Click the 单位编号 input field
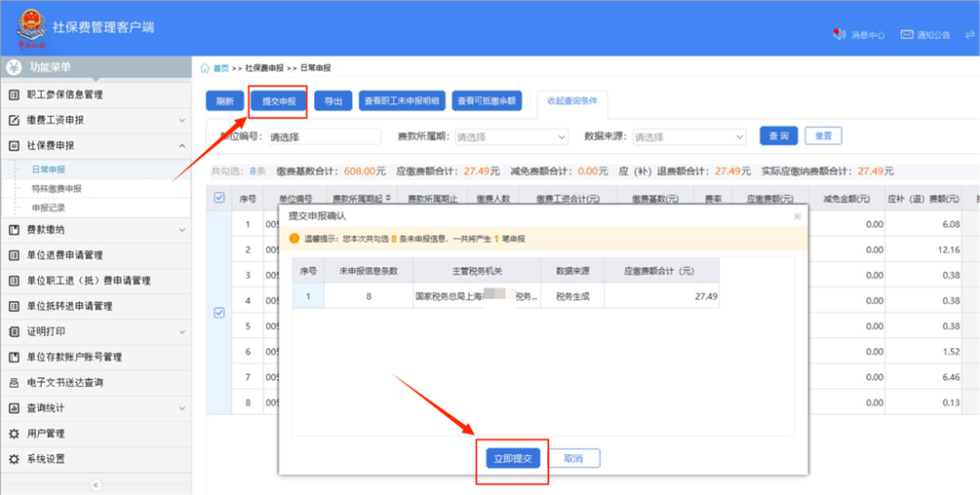This screenshot has width=980, height=495. 322,137
